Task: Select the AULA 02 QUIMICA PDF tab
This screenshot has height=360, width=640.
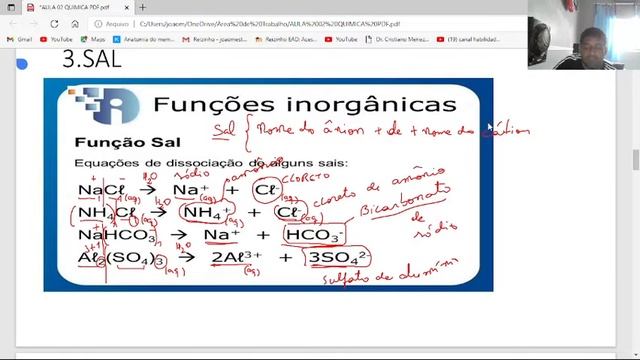Action: pyautogui.click(x=78, y=7)
